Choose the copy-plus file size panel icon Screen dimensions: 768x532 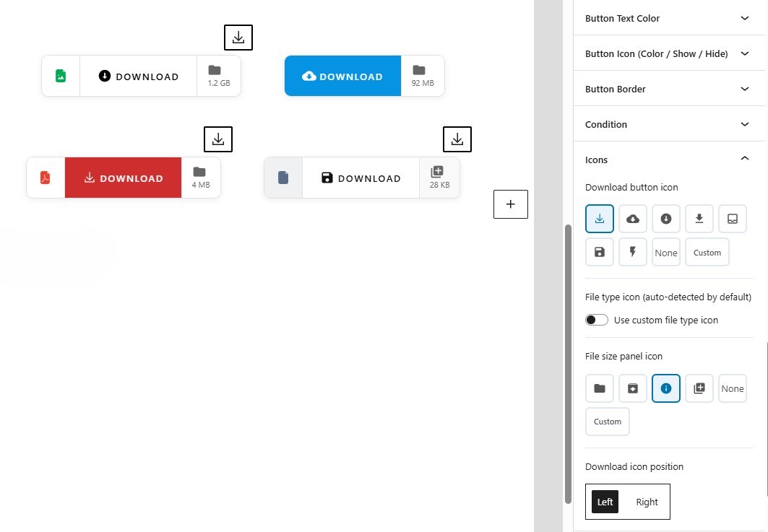coord(699,388)
